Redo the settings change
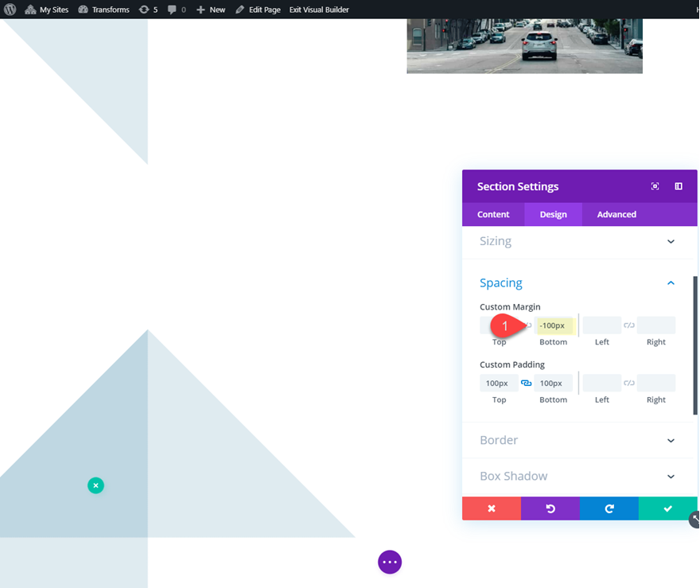The height and width of the screenshot is (588, 700). 609,508
